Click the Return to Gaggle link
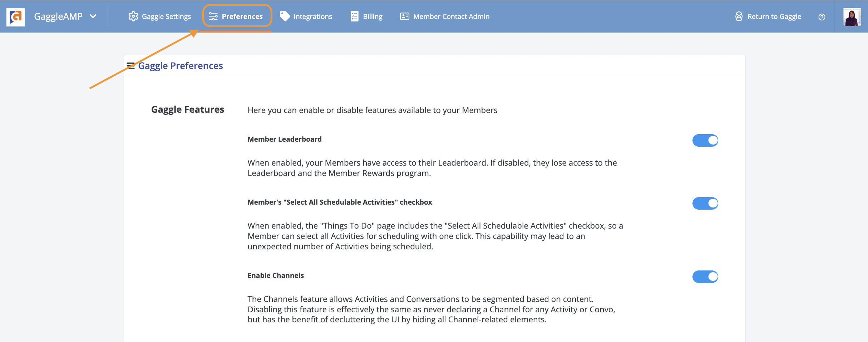Image resolution: width=868 pixels, height=342 pixels. 774,16
